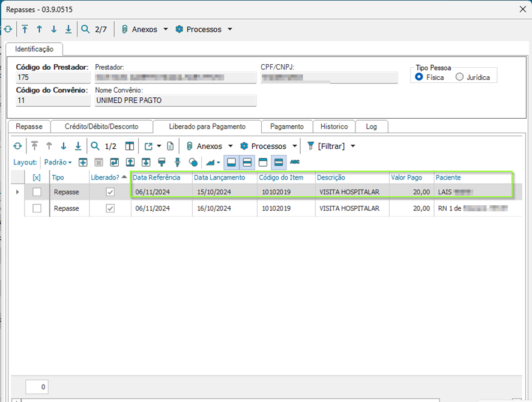
Task: Click the row indicator arrow of the first row
Action: coord(17,192)
